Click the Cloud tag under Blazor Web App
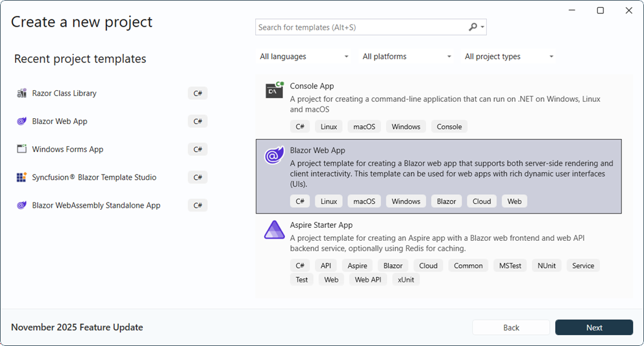The image size is (644, 346). pos(481,201)
